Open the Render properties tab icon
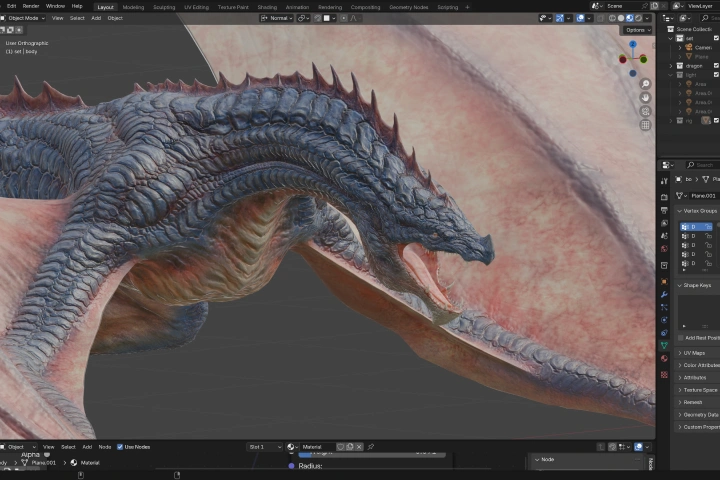Image resolution: width=720 pixels, height=480 pixels. pos(664,197)
